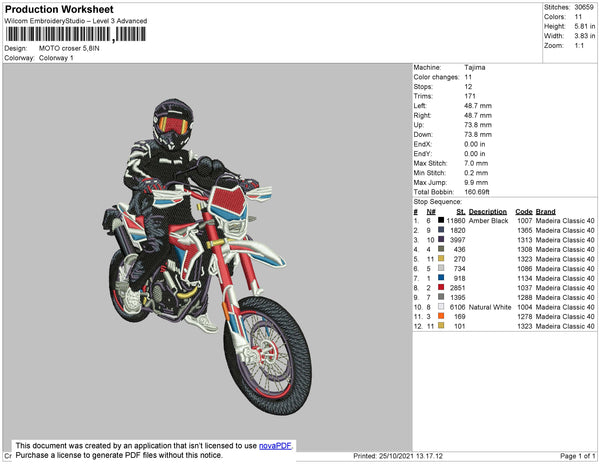Select the Max Jump value 9.9 mm
600x464 pixels.
tap(476, 182)
